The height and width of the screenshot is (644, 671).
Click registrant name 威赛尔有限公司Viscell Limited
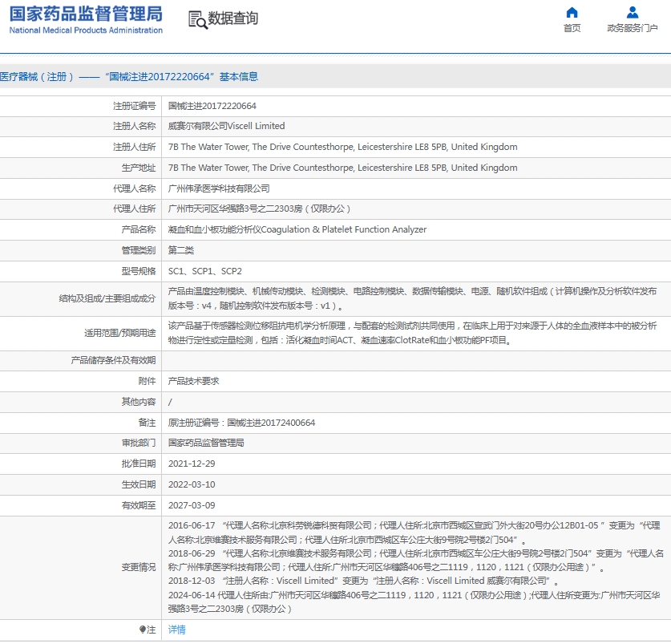pyautogui.click(x=226, y=126)
